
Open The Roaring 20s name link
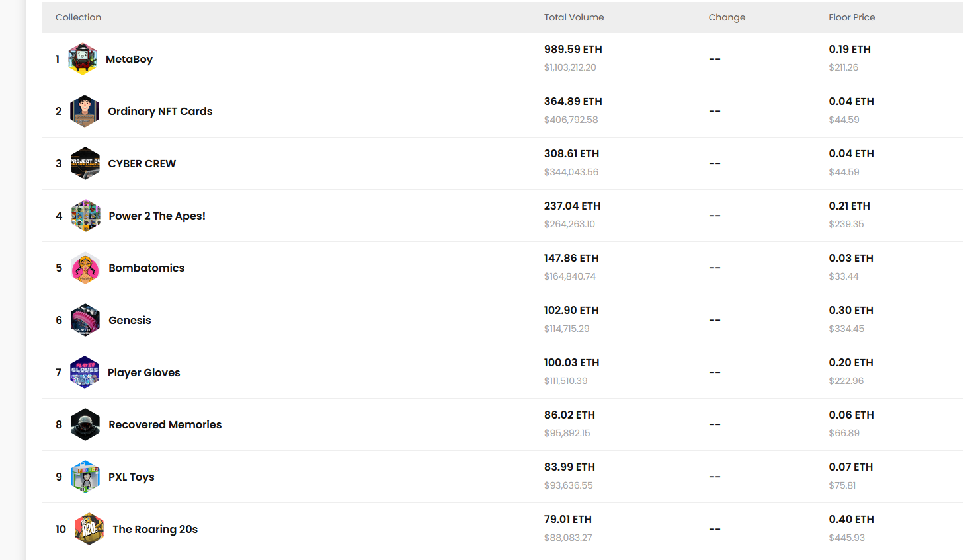155,529
